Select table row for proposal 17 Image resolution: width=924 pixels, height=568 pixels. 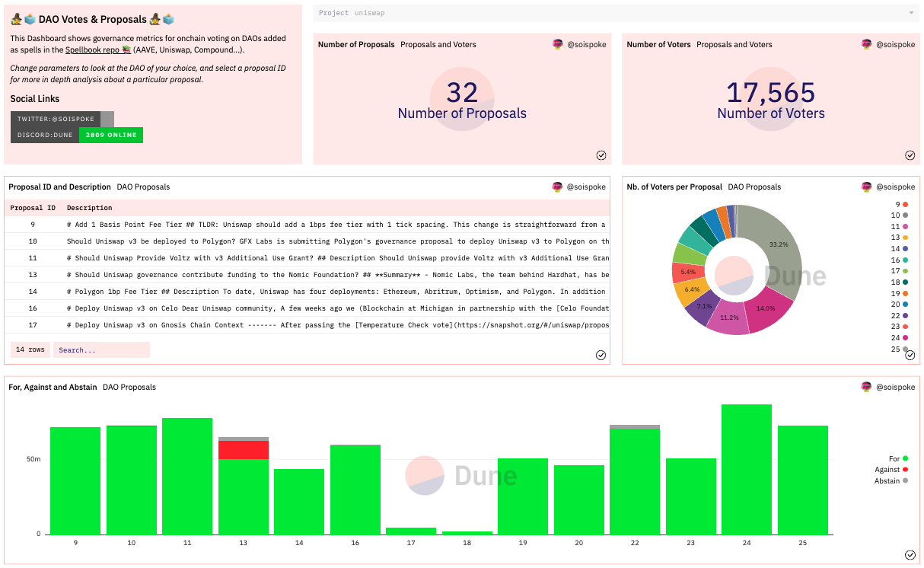[x=307, y=325]
